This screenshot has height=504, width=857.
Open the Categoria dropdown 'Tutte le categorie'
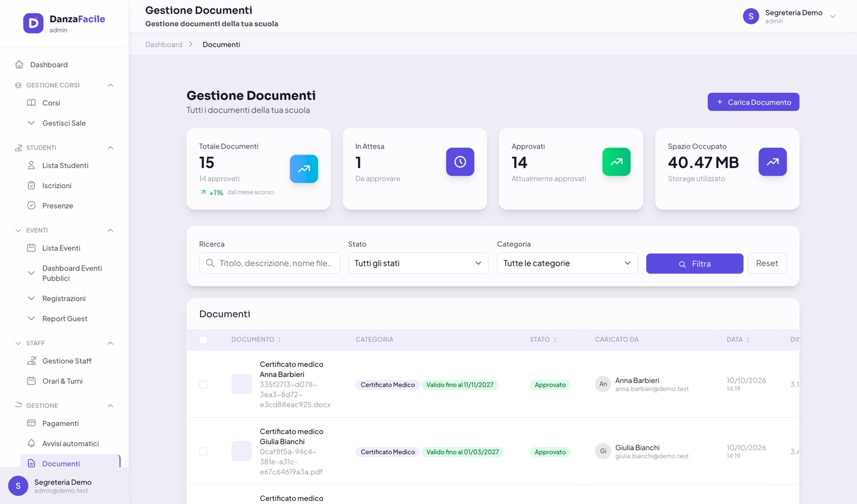pyautogui.click(x=567, y=263)
